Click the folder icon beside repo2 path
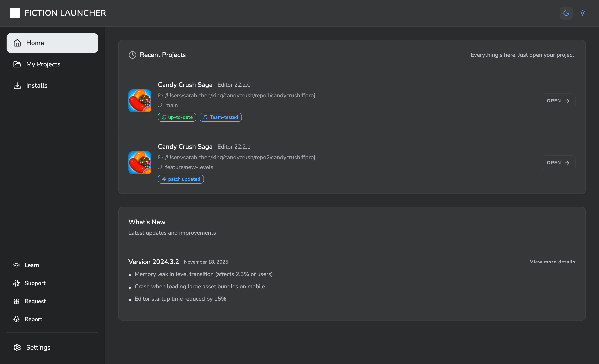 pyautogui.click(x=160, y=158)
